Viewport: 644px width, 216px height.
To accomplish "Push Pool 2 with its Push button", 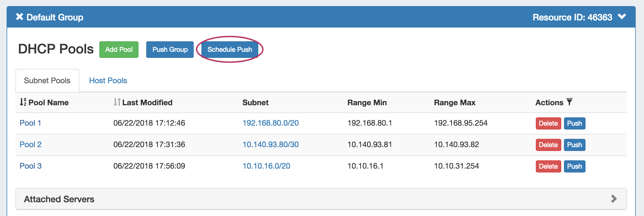I will 574,145.
